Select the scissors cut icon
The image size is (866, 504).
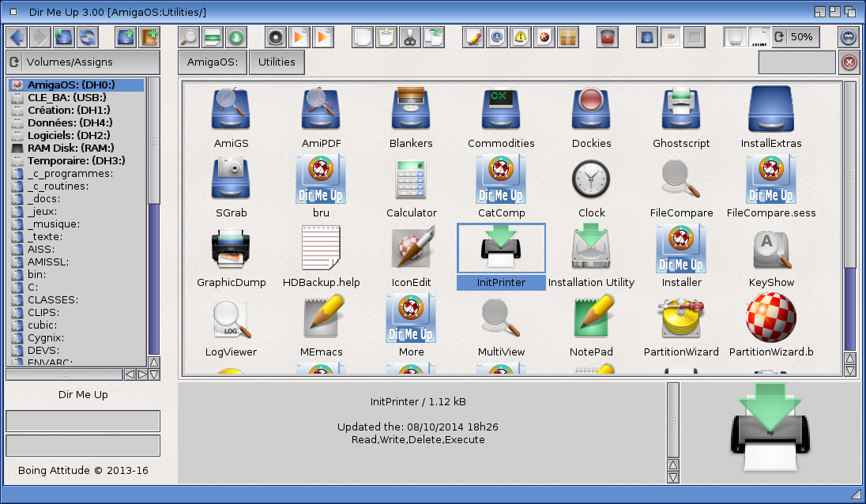(409, 36)
